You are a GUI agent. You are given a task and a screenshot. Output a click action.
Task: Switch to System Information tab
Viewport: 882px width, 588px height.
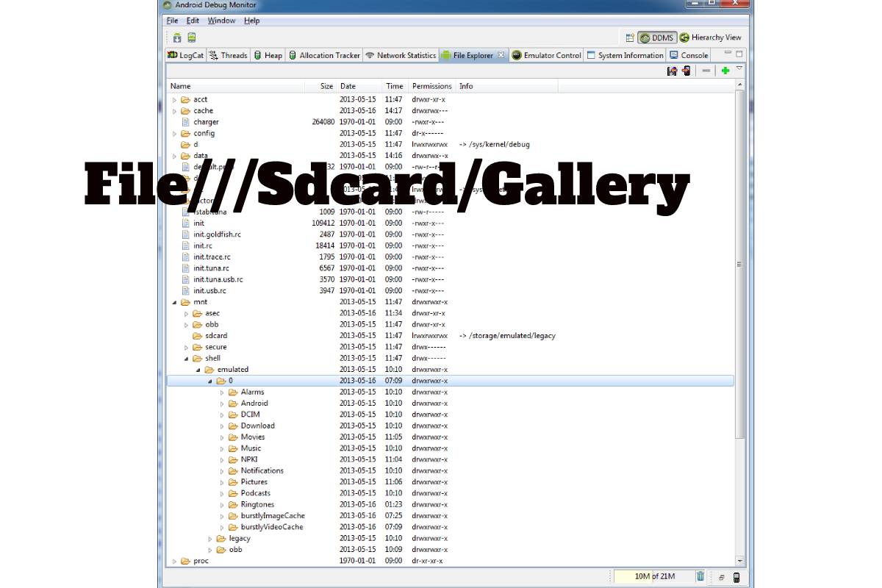tap(625, 55)
